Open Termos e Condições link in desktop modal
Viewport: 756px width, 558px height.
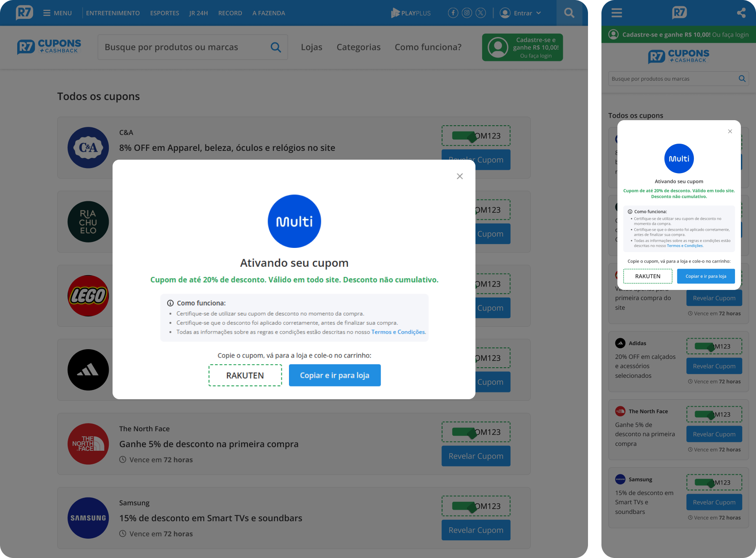398,332
